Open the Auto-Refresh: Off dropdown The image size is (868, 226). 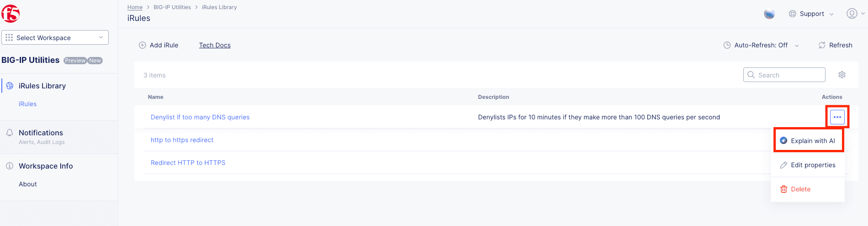tap(761, 45)
